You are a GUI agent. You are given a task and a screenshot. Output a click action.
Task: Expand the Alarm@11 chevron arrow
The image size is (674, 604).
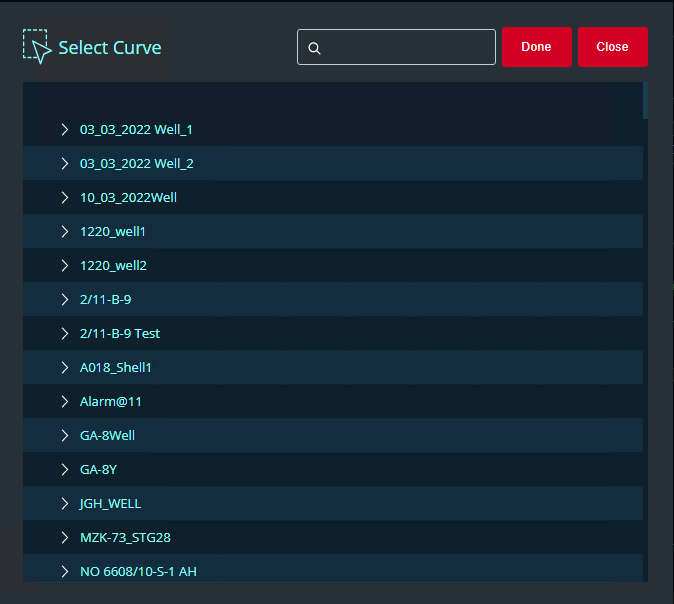65,402
